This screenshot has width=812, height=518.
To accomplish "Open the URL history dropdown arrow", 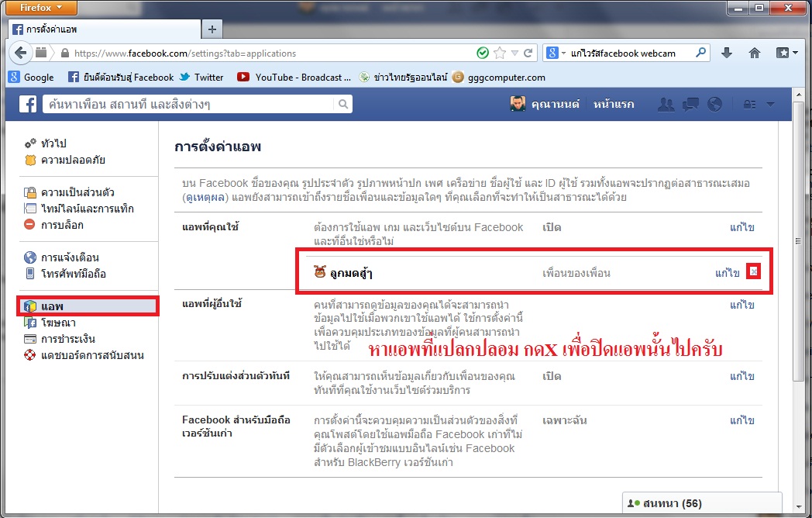I will pos(514,53).
